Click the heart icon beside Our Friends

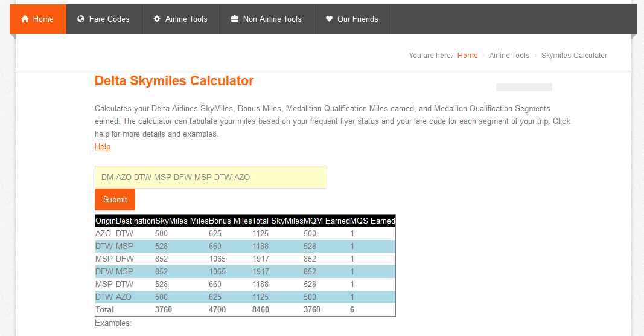tap(329, 19)
